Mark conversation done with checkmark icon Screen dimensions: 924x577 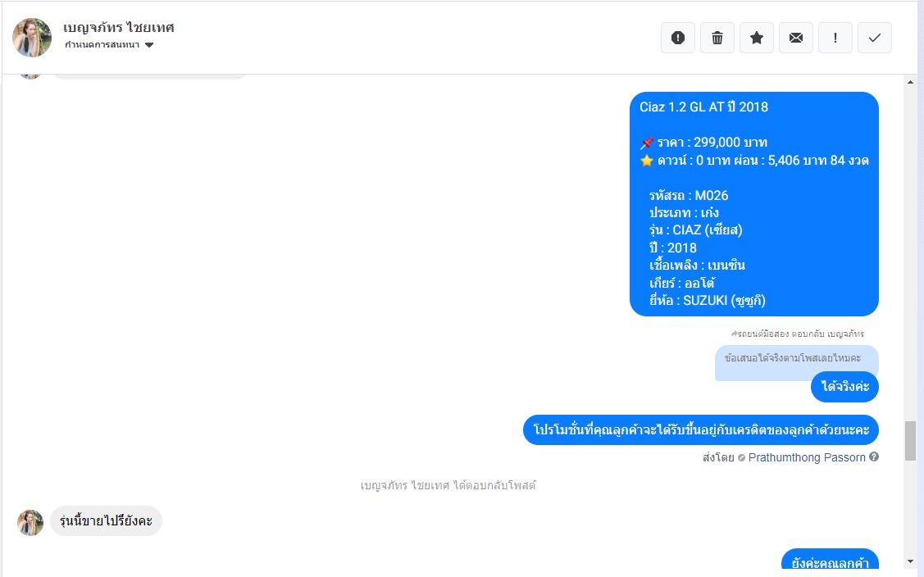coord(875,38)
